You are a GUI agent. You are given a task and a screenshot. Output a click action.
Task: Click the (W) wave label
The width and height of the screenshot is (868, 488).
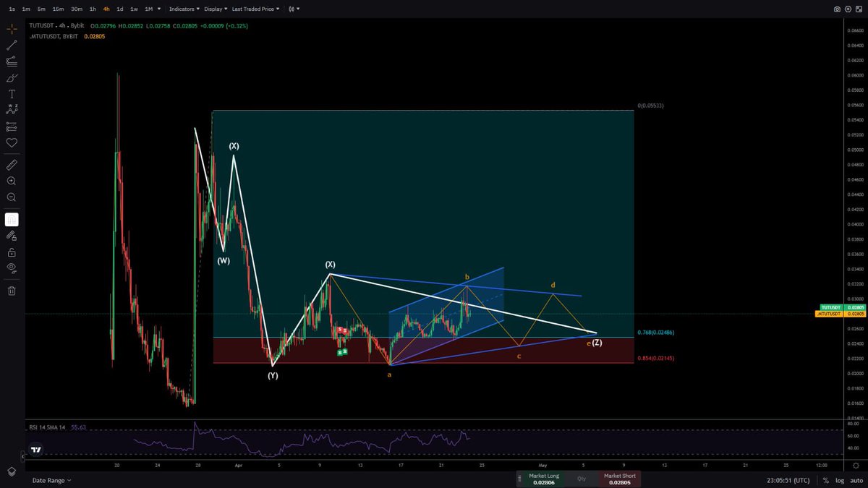(224, 261)
